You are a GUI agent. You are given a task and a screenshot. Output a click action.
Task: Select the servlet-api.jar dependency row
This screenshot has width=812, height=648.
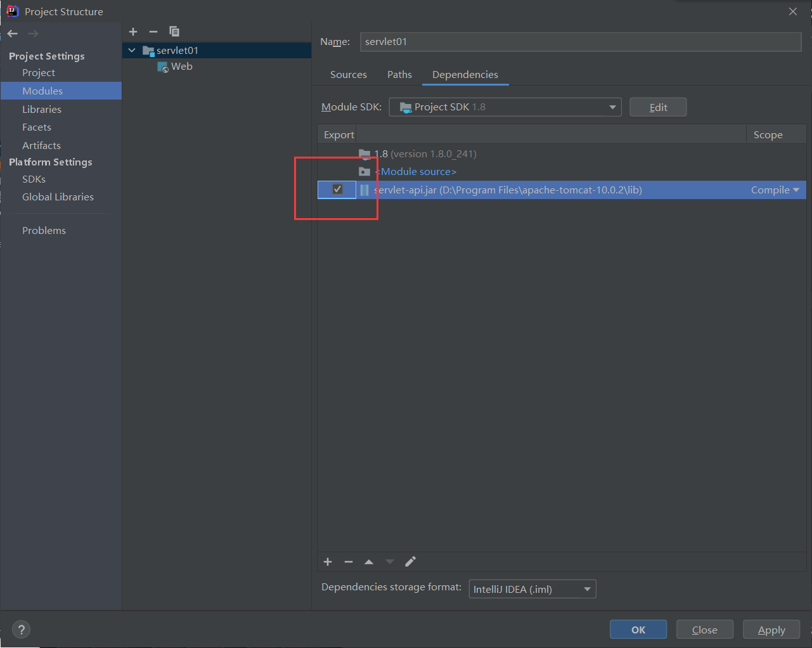point(562,190)
